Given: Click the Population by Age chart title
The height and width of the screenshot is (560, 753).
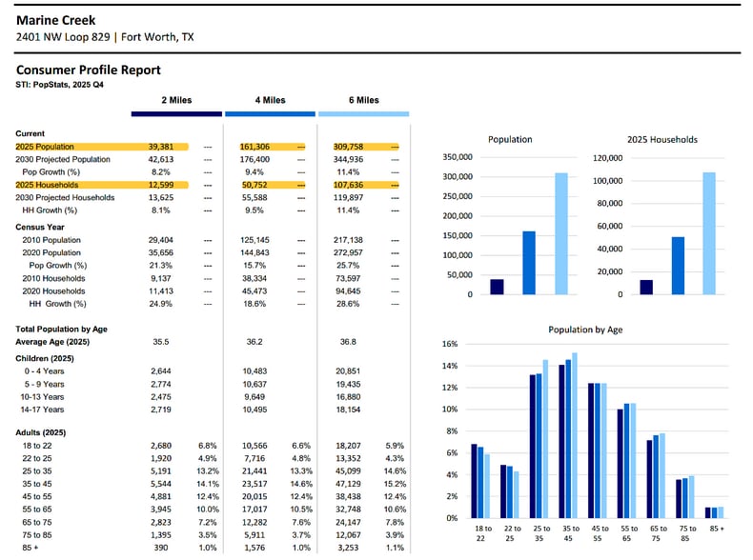Looking at the screenshot, I should point(585,330).
